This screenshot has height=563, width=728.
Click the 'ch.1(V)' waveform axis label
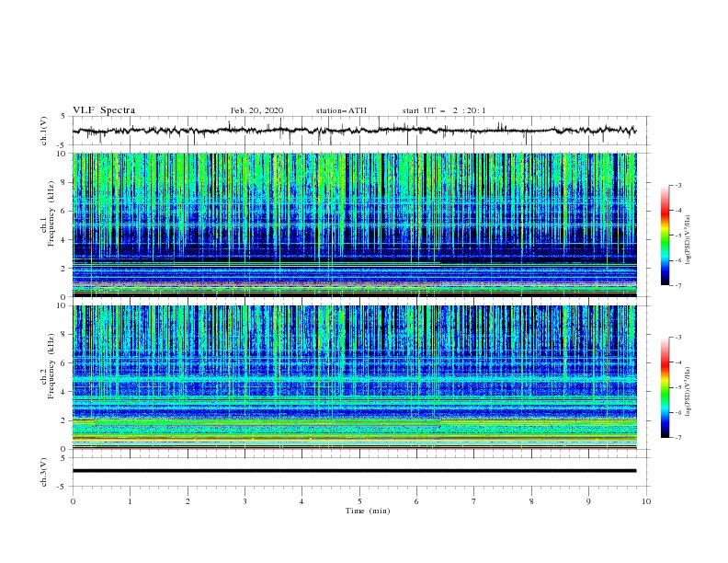point(44,131)
